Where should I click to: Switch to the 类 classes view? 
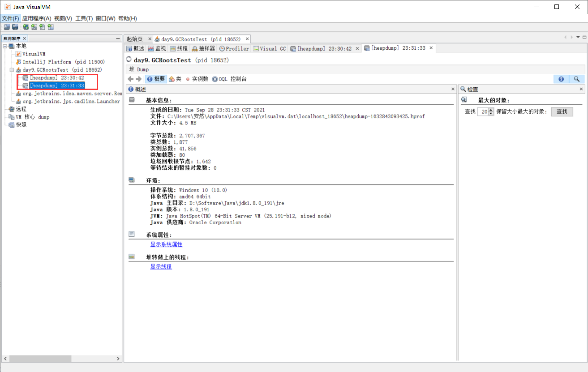[175, 79]
